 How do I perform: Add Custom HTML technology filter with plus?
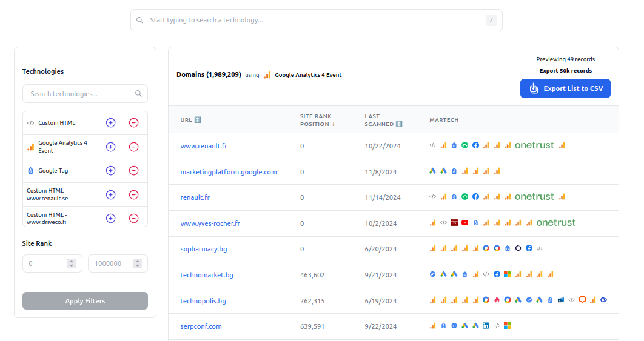(x=110, y=123)
